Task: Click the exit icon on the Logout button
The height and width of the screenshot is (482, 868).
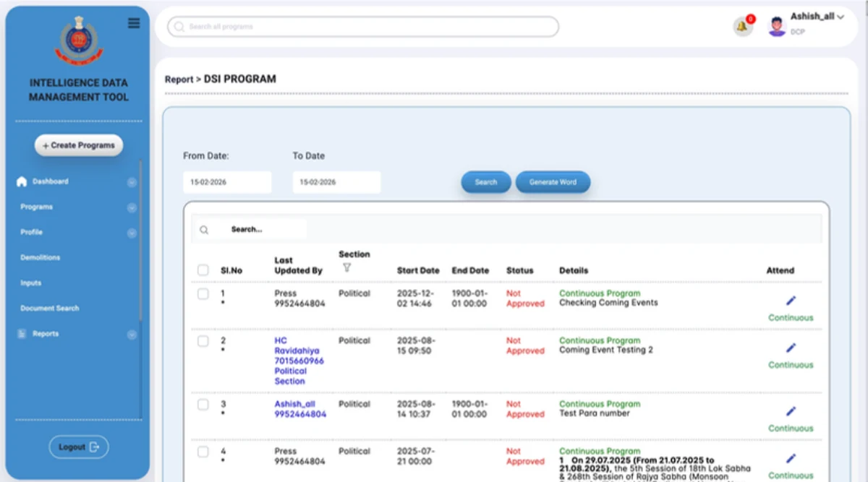Action: (x=94, y=447)
